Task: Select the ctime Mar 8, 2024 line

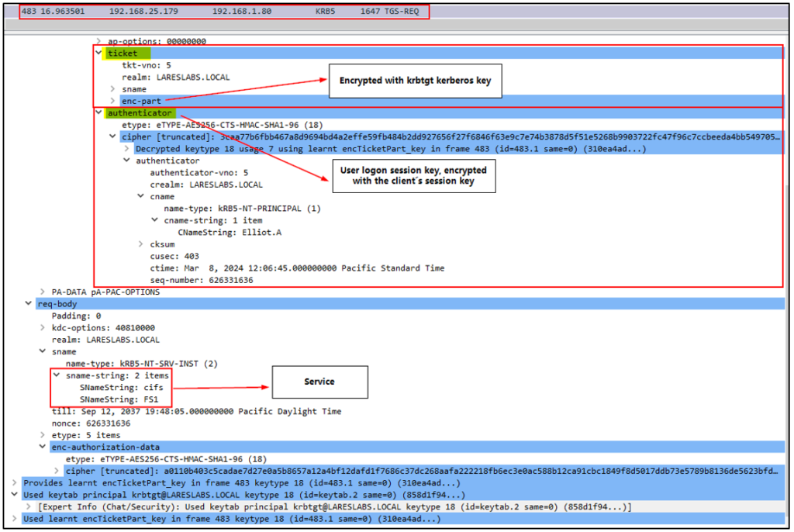Action: [297, 268]
